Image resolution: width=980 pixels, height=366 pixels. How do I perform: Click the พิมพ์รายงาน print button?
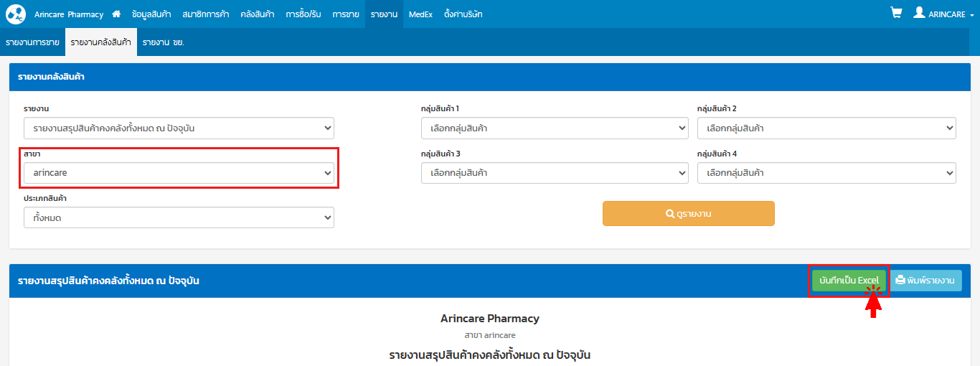click(x=925, y=281)
